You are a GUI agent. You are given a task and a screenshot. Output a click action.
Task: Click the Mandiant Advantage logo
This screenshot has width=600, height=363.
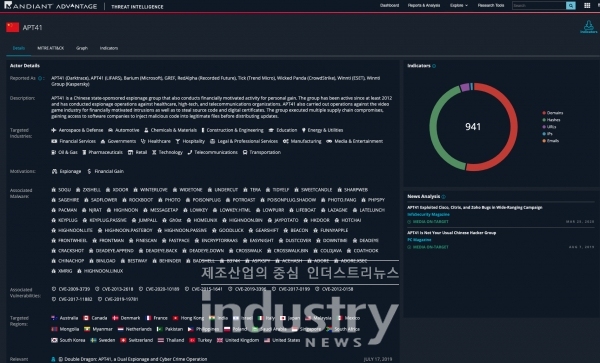[x=51, y=6]
